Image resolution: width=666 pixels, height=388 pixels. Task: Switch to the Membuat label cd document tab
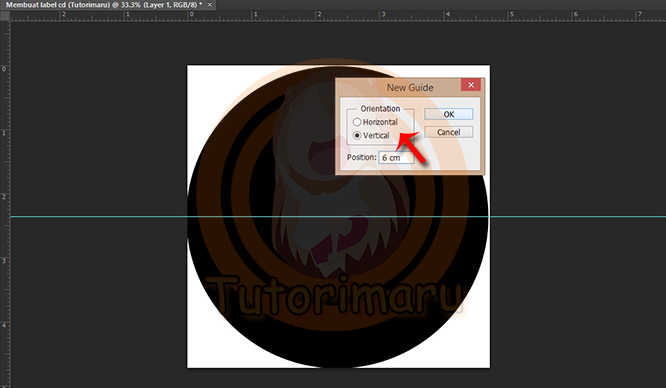(104, 5)
